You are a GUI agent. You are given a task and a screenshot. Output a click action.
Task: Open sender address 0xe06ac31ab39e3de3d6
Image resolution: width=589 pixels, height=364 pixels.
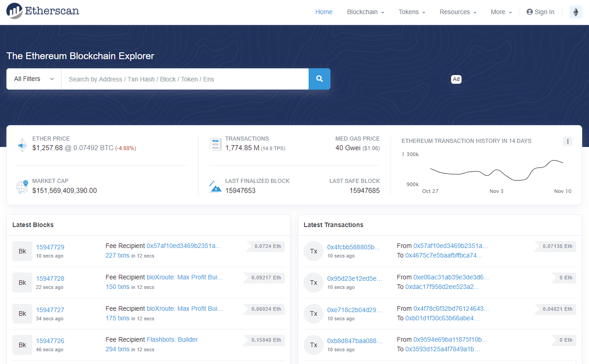[x=452, y=277]
